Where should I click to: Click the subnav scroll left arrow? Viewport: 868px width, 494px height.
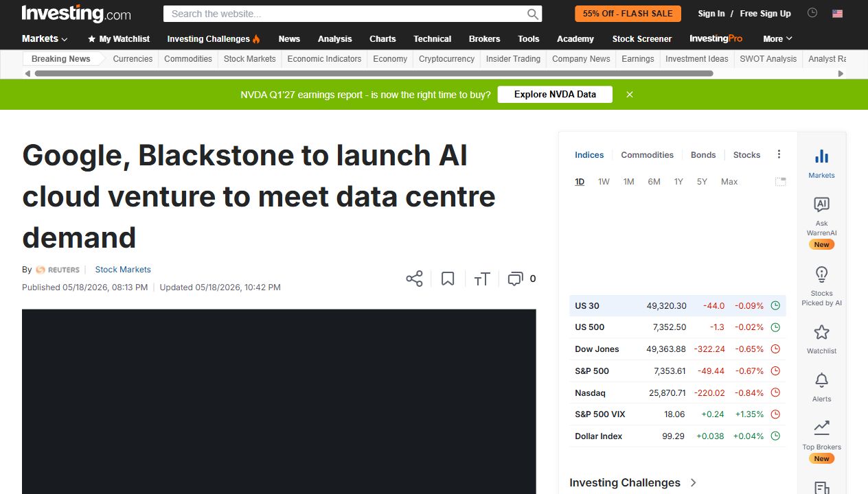point(27,73)
